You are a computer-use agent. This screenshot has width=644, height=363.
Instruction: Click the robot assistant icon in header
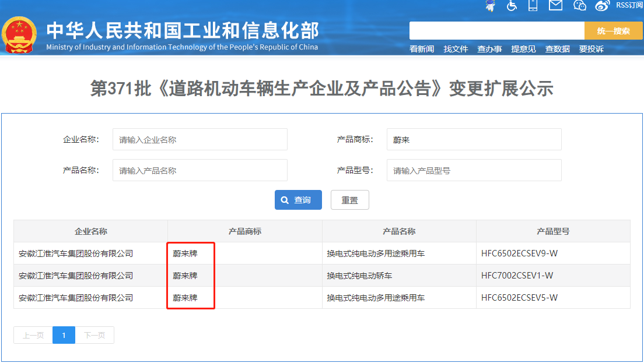(x=490, y=5)
